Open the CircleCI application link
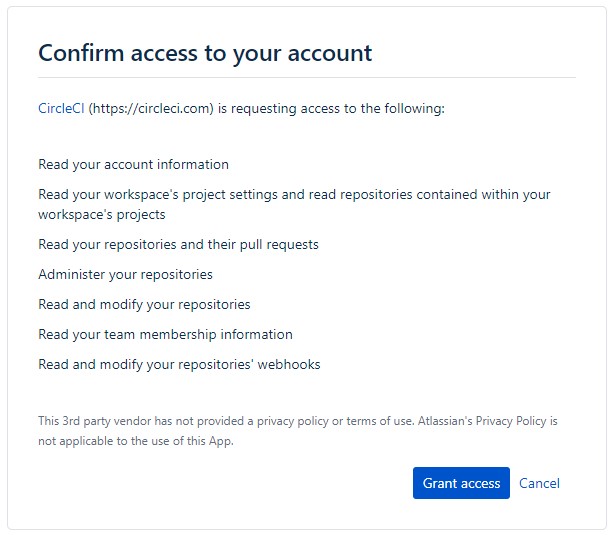 [61, 108]
